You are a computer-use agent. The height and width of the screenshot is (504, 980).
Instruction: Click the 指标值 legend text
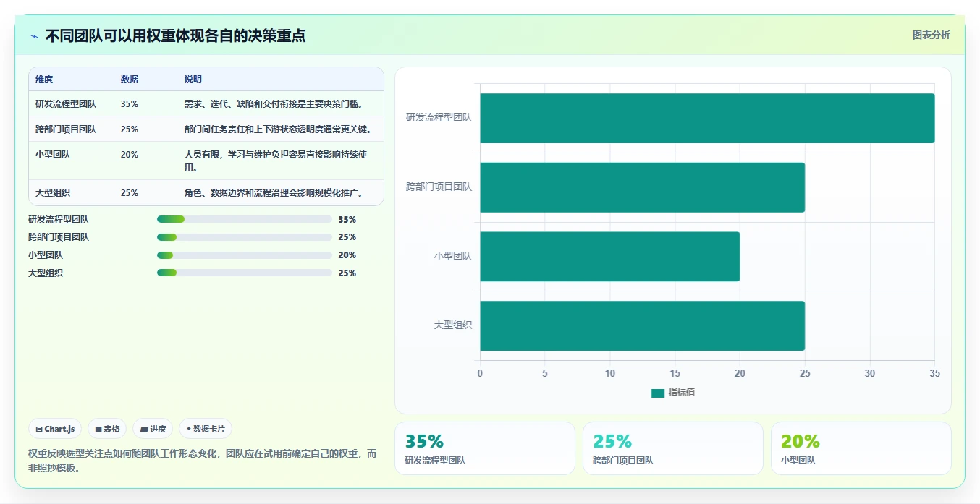coord(682,393)
